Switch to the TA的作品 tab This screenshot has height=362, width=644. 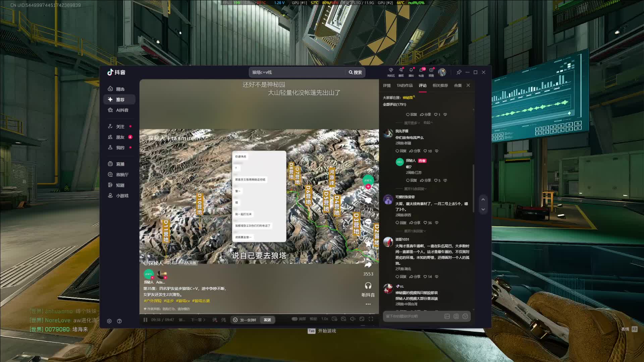point(405,85)
